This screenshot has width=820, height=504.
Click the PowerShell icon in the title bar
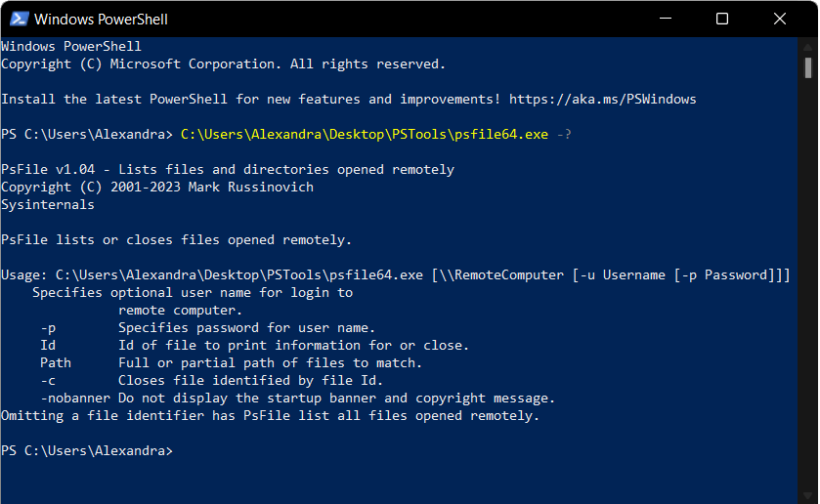[18, 19]
